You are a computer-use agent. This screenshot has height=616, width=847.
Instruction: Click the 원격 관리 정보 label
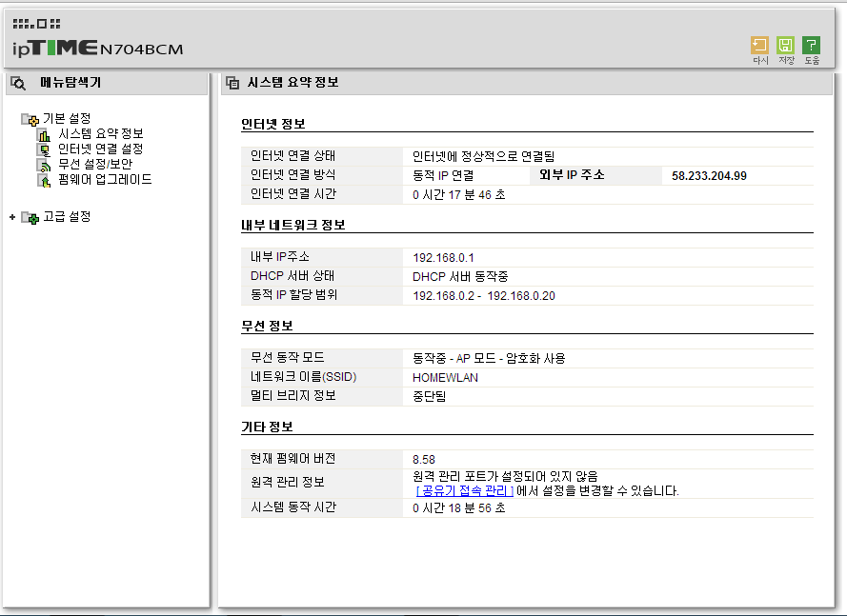point(288,482)
